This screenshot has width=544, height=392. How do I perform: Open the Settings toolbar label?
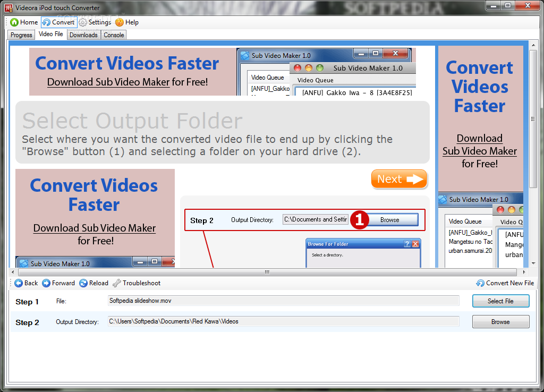(x=100, y=22)
